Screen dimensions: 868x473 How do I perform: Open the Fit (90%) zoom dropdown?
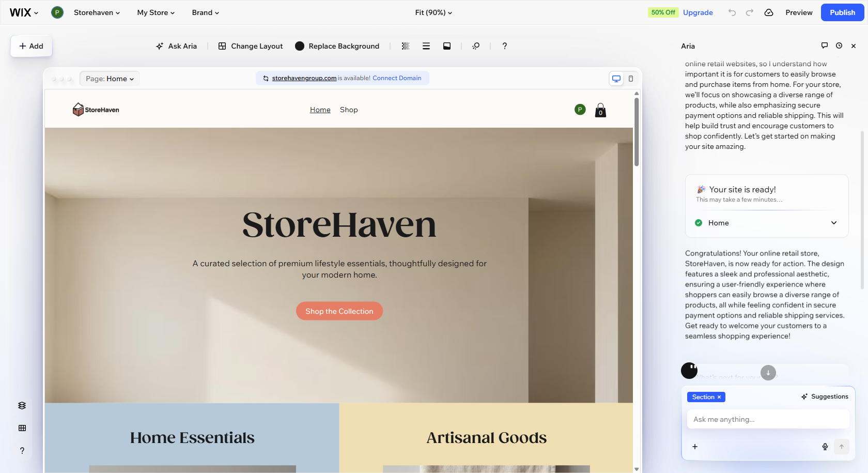(x=433, y=12)
